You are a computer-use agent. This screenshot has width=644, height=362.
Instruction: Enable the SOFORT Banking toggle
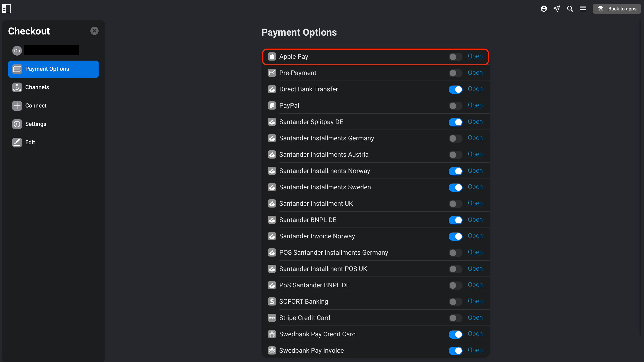[x=455, y=302]
